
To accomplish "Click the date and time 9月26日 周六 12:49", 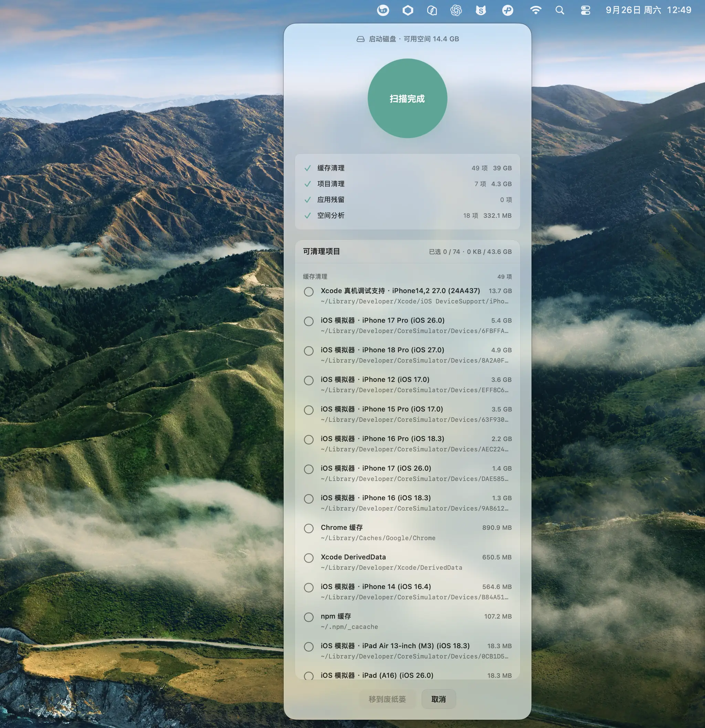I will point(649,10).
